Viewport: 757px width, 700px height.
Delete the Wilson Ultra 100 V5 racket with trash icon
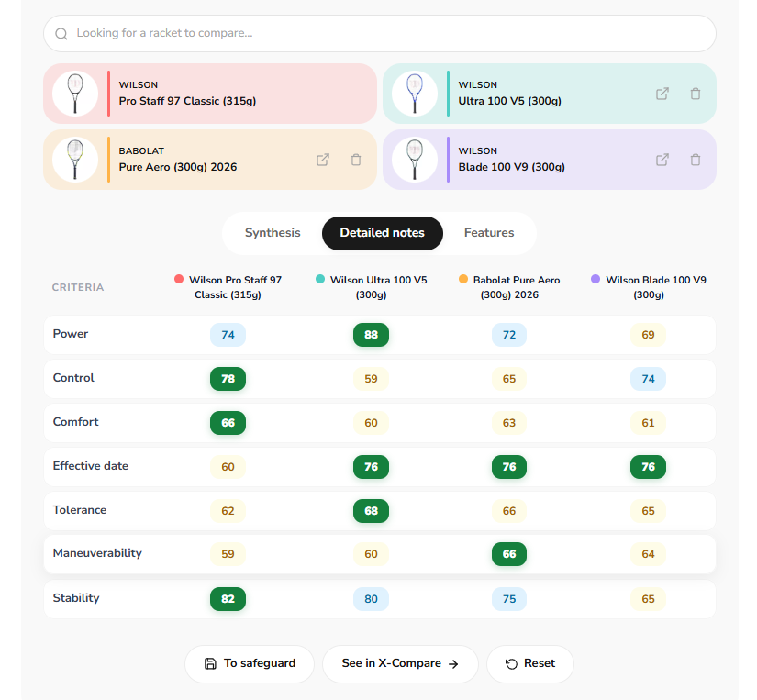pyautogui.click(x=696, y=94)
